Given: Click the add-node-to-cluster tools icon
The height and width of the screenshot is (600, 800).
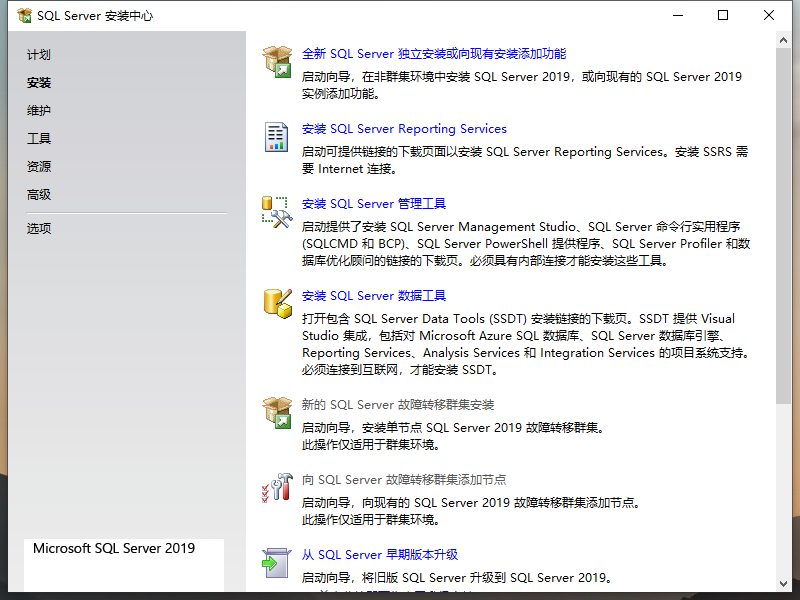Looking at the screenshot, I should [x=277, y=487].
